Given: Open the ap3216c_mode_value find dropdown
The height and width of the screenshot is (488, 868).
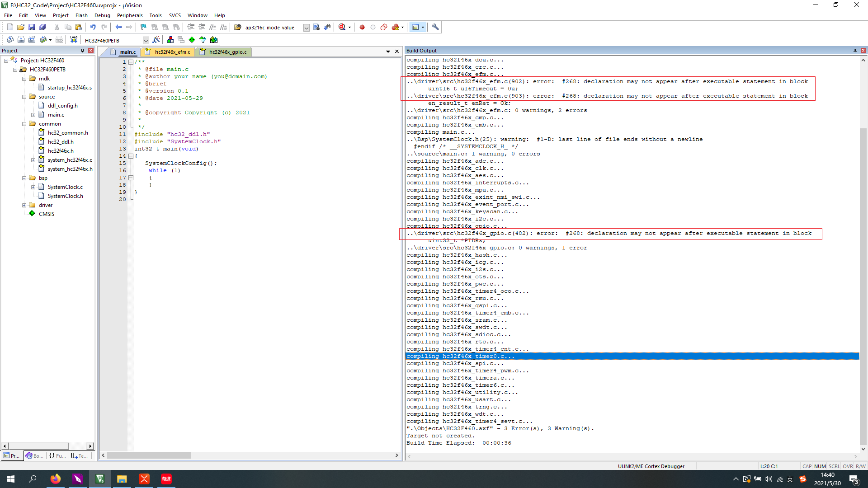Looking at the screenshot, I should 306,28.
